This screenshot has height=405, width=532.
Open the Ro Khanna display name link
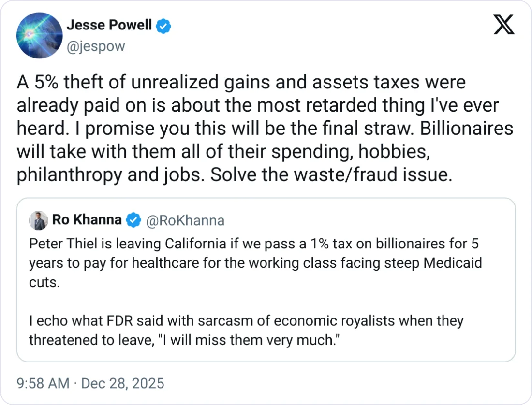point(87,220)
